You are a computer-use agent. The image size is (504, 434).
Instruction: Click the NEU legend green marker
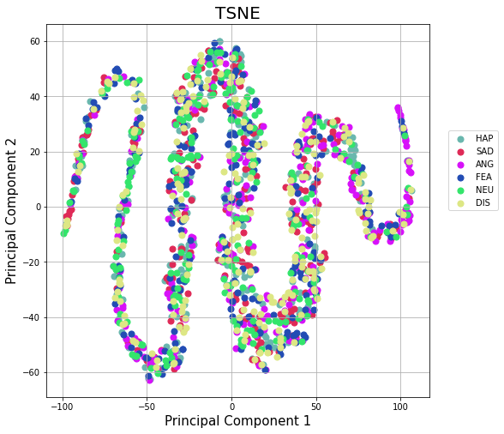460,190
